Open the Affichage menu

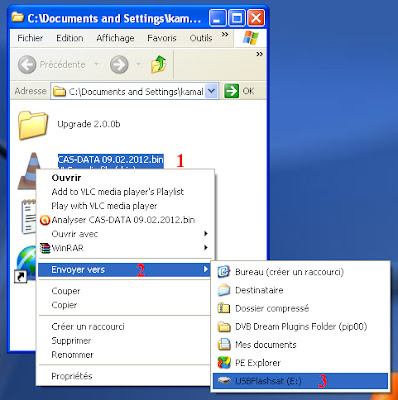click(x=115, y=38)
